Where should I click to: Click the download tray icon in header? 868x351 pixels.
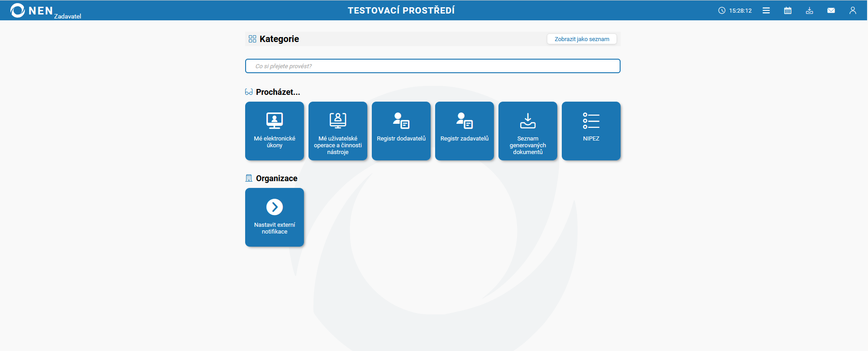tap(809, 10)
